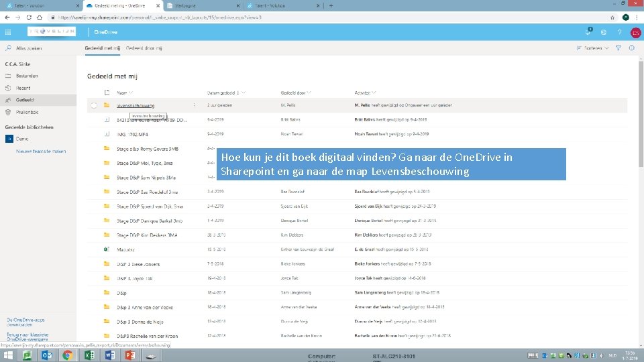
Task: Open the Levensbeschouwing folder link
Action: coord(136,105)
